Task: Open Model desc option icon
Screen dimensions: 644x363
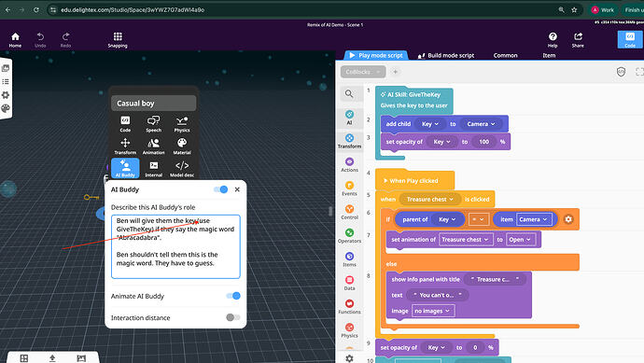Action: [x=182, y=168]
